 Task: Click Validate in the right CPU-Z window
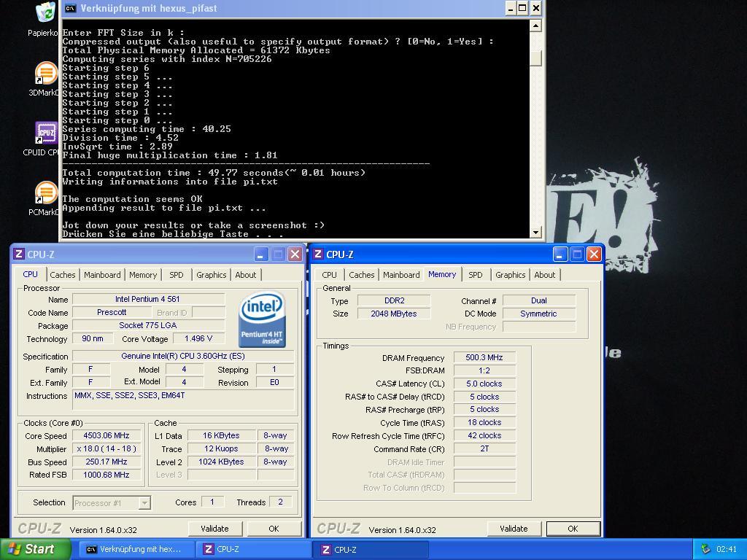[x=514, y=529]
